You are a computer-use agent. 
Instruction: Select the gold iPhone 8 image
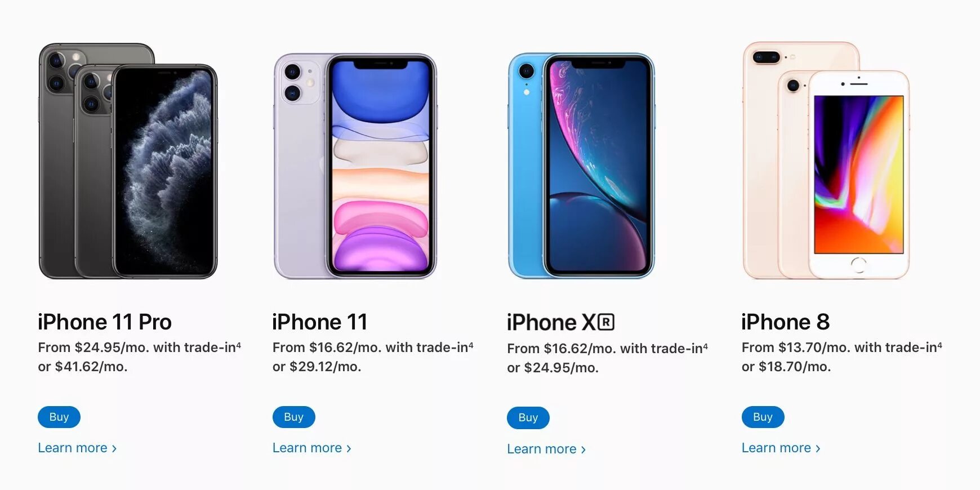(x=826, y=161)
